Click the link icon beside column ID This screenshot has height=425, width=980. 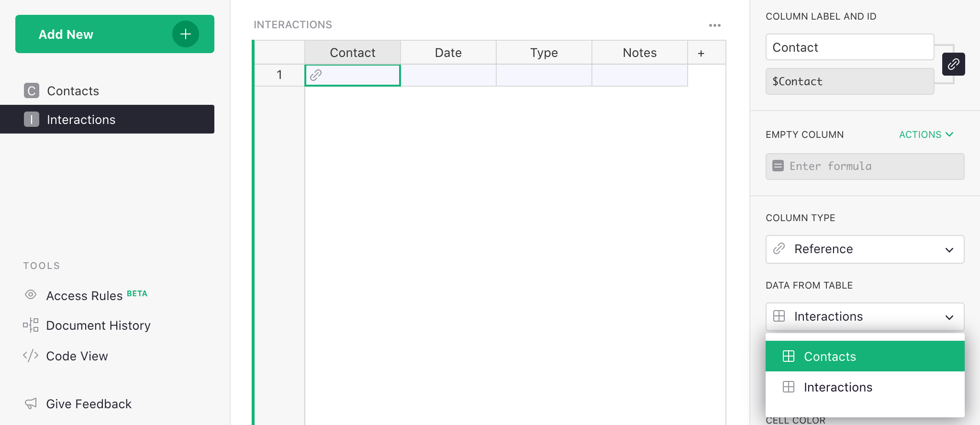pyautogui.click(x=953, y=64)
